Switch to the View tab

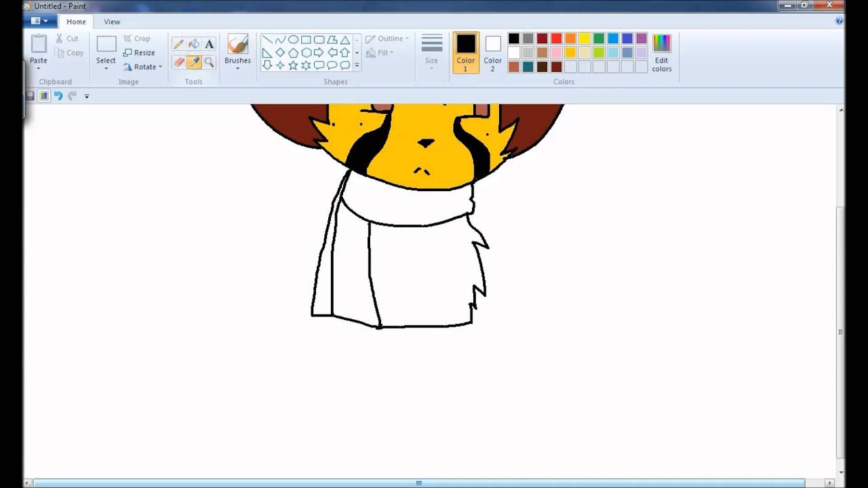click(x=112, y=22)
